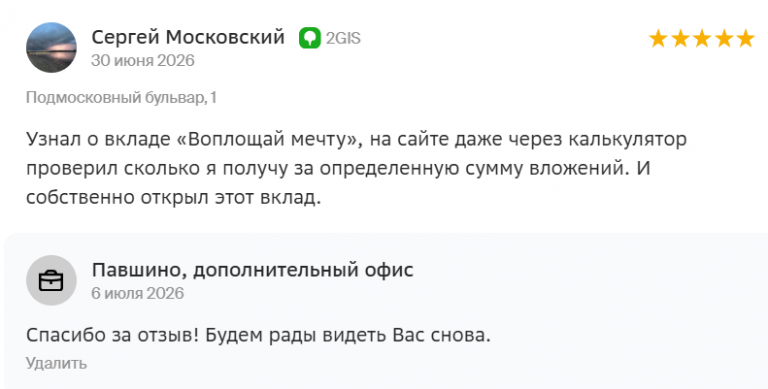Click the last review line собственно открыл этот вклад
The image size is (768, 389).
[x=173, y=197]
